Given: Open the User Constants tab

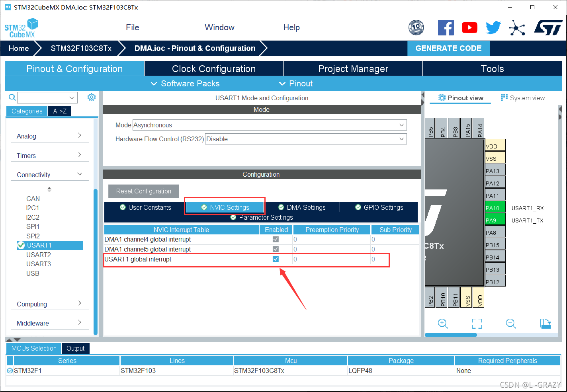Looking at the screenshot, I should pyautogui.click(x=145, y=207).
